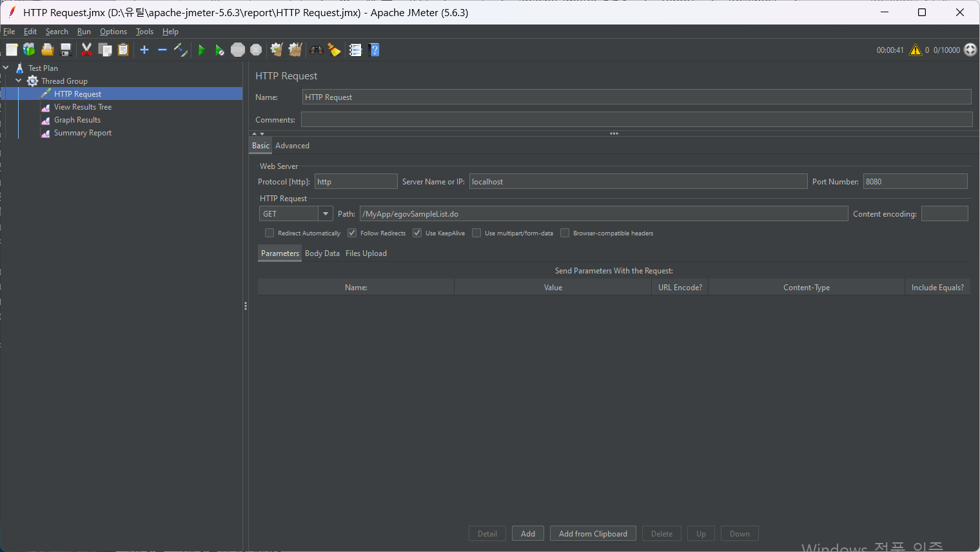Image resolution: width=980 pixels, height=552 pixels.
Task: Switch to Body Data tab
Action: 322,253
